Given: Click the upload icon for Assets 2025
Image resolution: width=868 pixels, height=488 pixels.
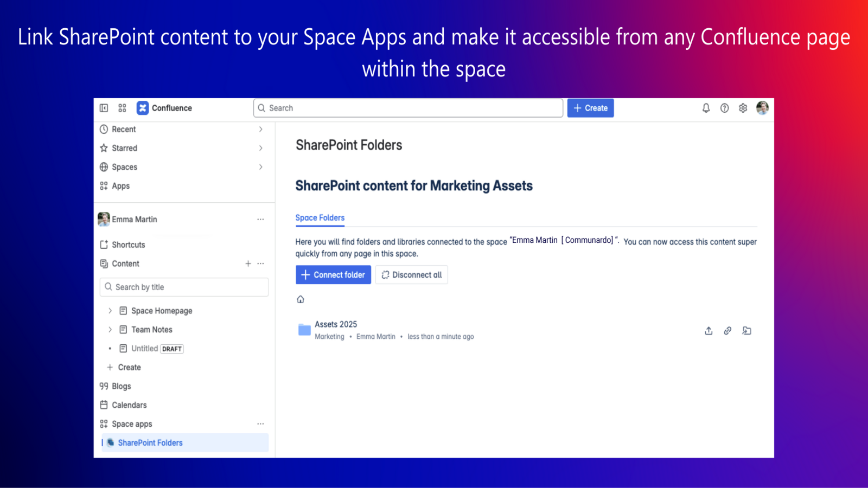Looking at the screenshot, I should pyautogui.click(x=709, y=331).
